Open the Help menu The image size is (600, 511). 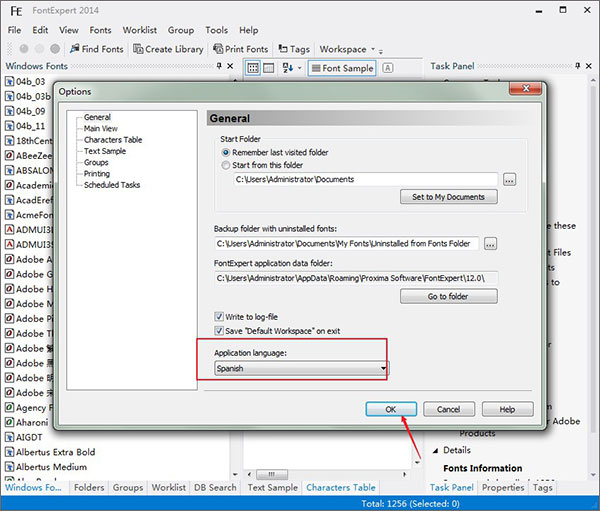pyautogui.click(x=249, y=30)
